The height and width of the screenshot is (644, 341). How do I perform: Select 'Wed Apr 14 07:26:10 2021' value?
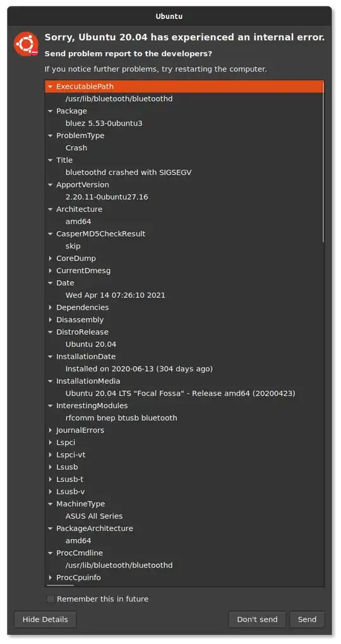tap(116, 295)
